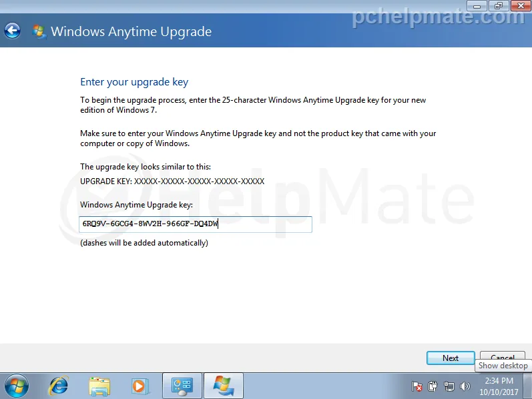The height and width of the screenshot is (399, 532).
Task: Open the Action Center flag icon in the tray
Action: pyautogui.click(x=417, y=386)
